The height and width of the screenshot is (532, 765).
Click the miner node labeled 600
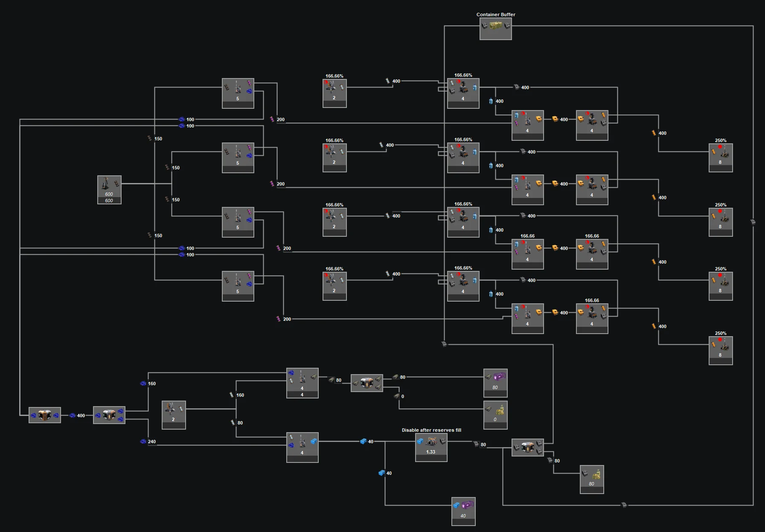109,189
